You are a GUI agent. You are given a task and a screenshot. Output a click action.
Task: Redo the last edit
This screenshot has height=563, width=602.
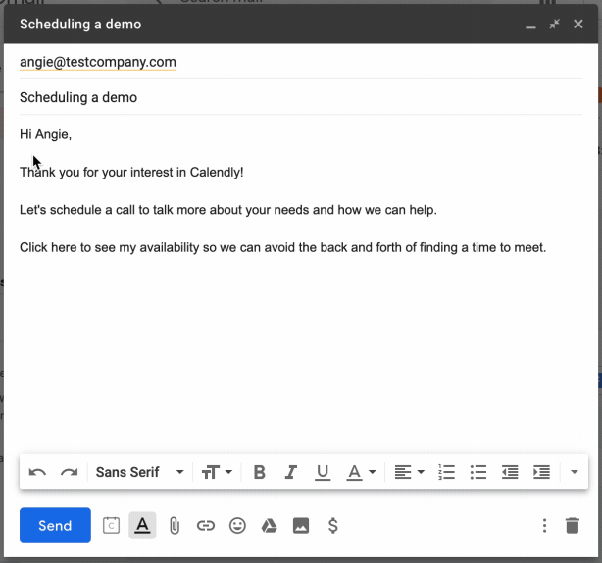[69, 472]
